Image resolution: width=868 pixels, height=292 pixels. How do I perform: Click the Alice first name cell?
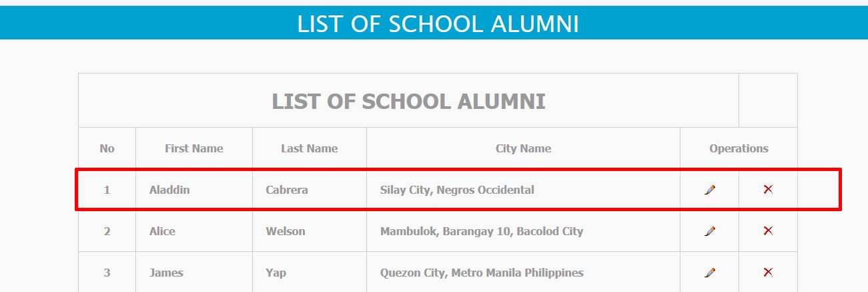[x=162, y=231]
